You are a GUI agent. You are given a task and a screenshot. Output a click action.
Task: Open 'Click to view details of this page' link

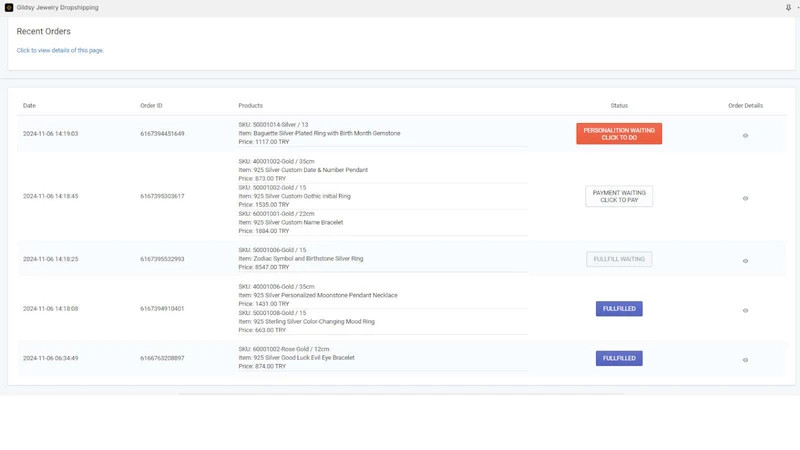[x=60, y=51]
